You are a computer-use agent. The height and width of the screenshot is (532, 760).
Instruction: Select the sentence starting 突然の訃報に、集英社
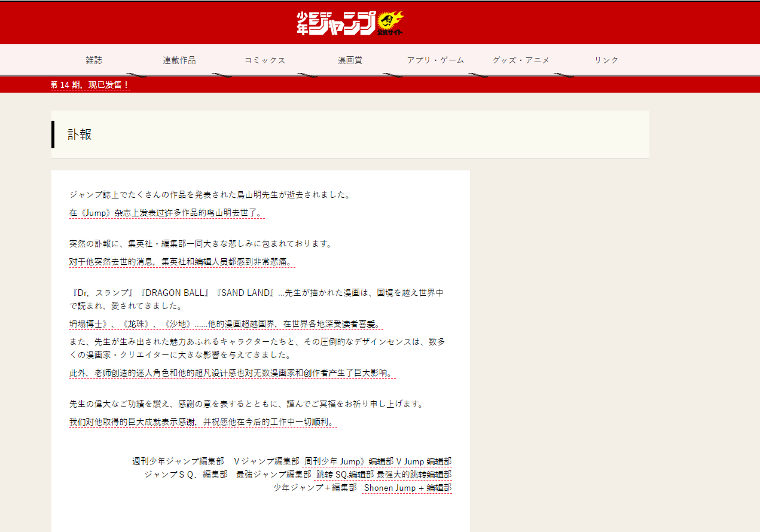[x=200, y=244]
